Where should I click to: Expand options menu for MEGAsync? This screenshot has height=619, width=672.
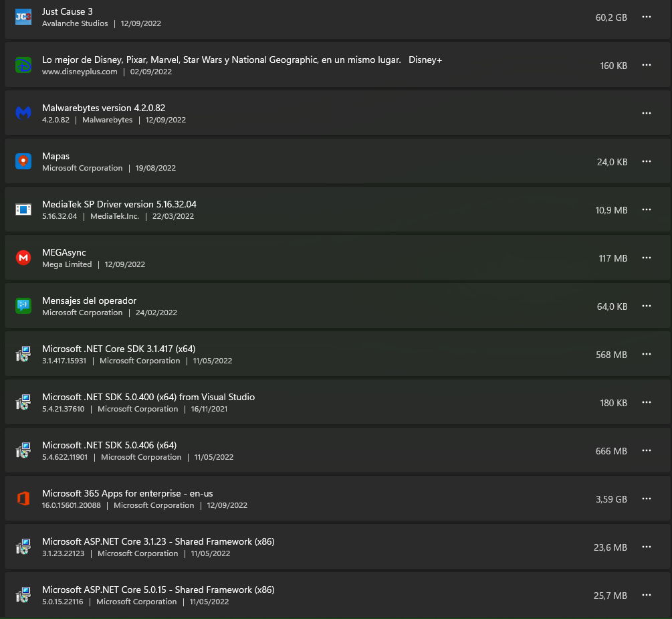(x=647, y=258)
